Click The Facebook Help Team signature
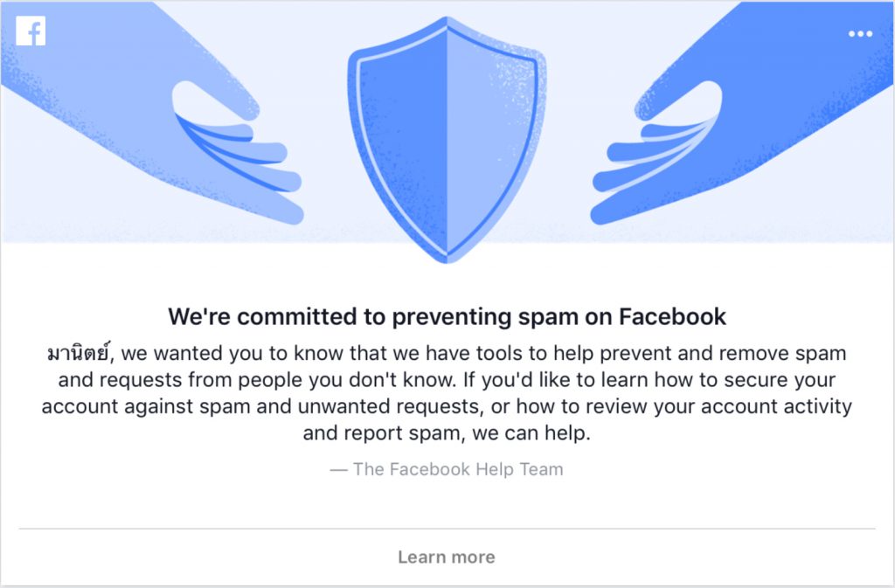Image resolution: width=895 pixels, height=588 pixels. click(447, 469)
